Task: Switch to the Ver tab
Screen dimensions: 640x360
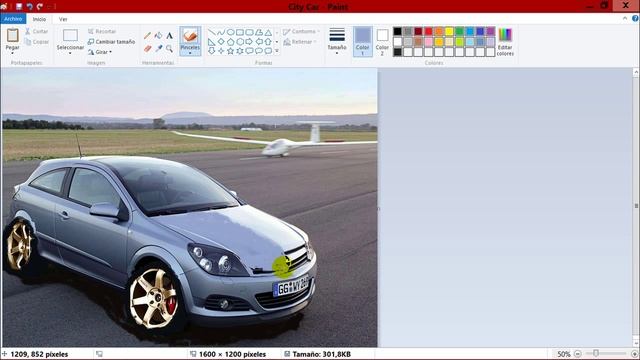Action: [x=63, y=19]
